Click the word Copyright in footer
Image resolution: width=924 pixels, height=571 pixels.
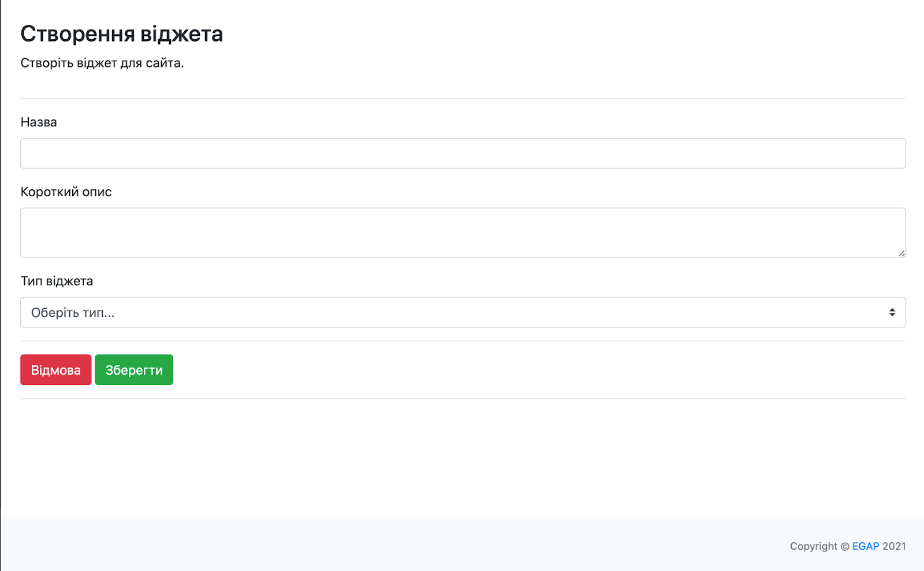click(813, 546)
